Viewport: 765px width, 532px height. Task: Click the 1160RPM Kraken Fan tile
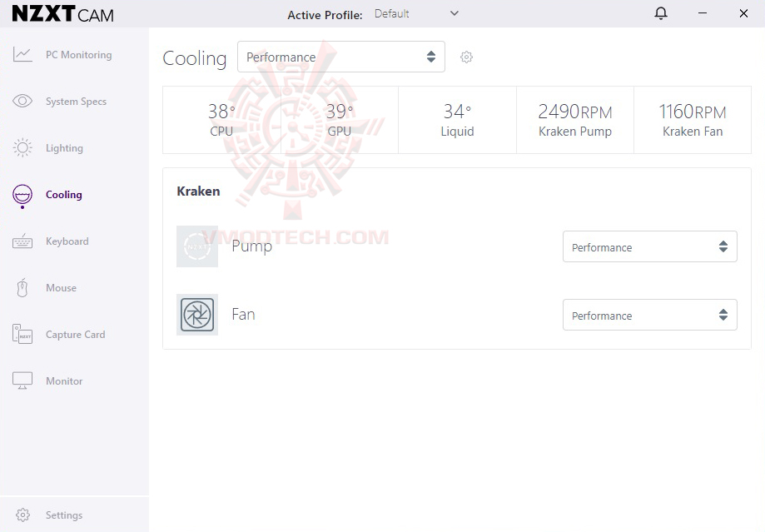coord(693,120)
